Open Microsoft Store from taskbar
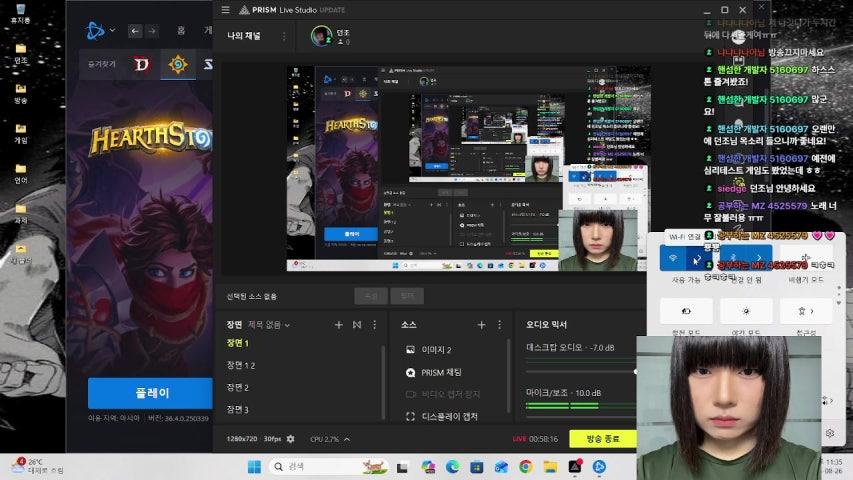Screen dimensions: 853x480 [x=477, y=467]
